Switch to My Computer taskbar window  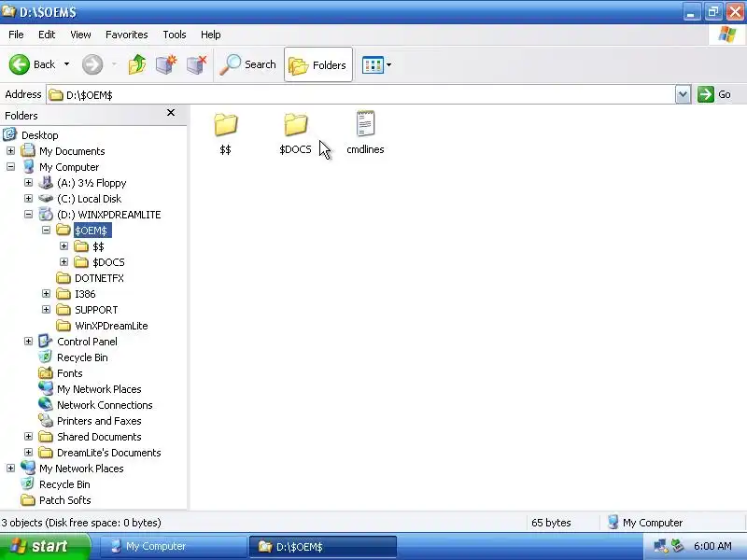click(x=174, y=547)
